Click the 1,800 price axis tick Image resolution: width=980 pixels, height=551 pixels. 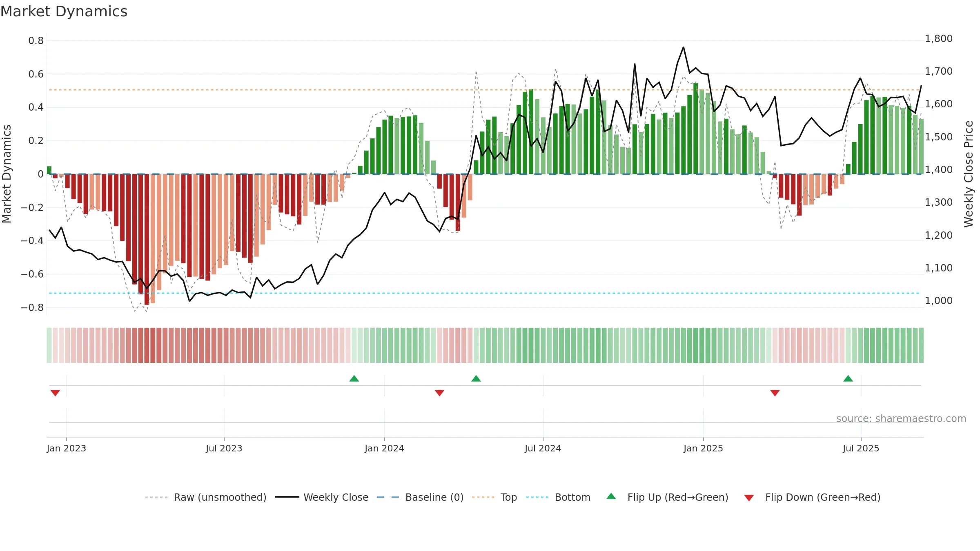[x=939, y=39]
